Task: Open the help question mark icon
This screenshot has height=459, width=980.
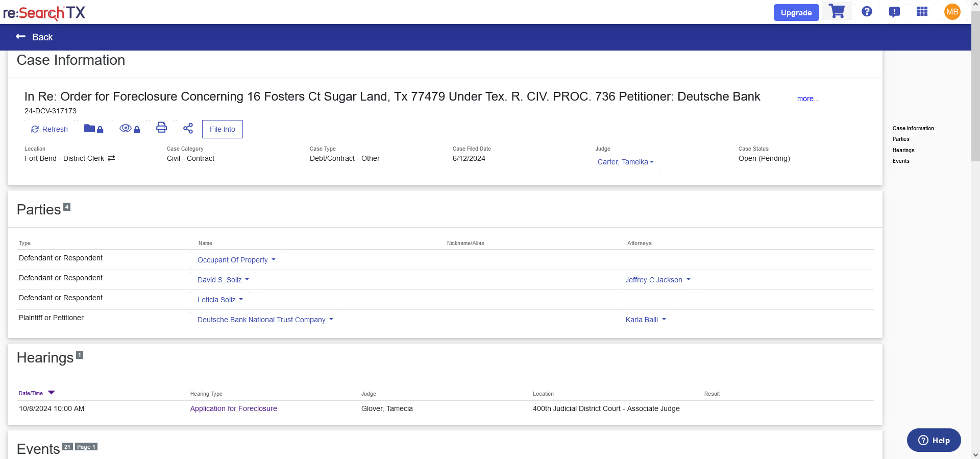Action: click(867, 11)
